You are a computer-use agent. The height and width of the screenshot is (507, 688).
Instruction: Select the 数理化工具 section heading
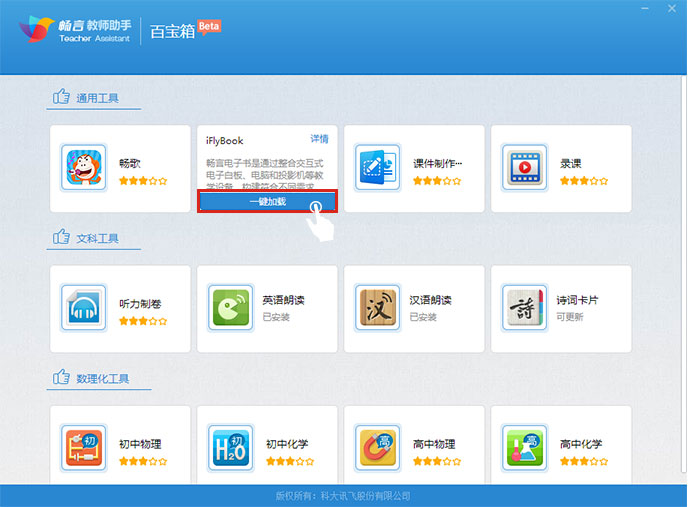(103, 378)
